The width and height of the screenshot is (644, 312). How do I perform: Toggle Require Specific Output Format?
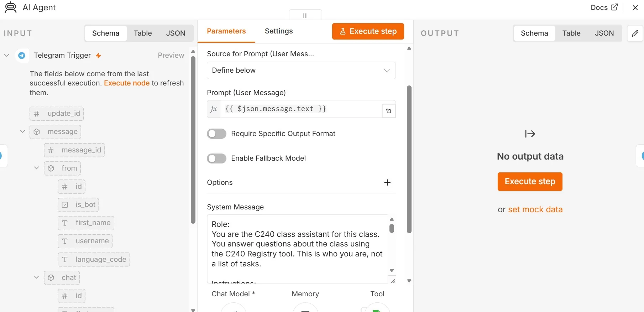(x=216, y=134)
